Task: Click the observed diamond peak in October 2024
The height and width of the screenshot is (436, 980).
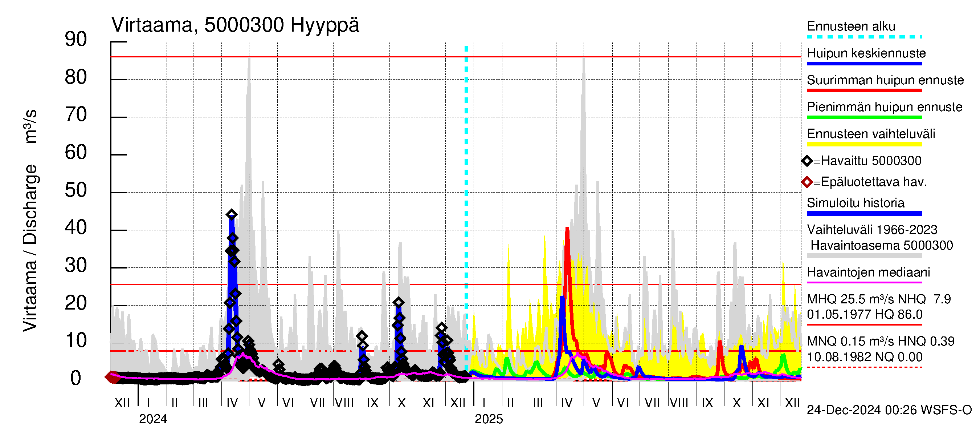Action: point(398,303)
